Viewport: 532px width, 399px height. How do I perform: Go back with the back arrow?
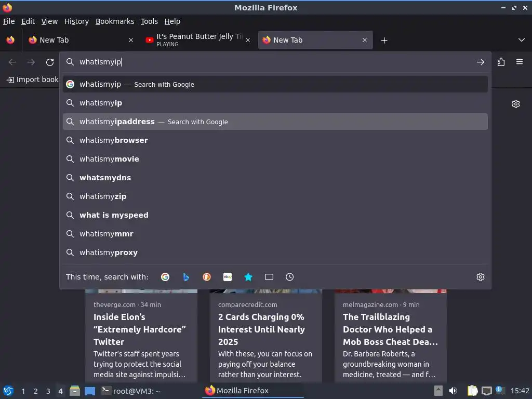(x=12, y=62)
